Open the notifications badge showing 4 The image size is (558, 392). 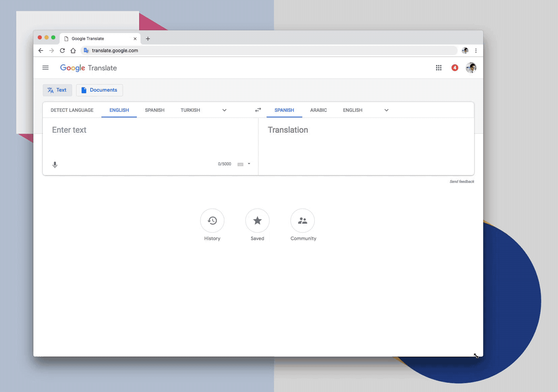(455, 68)
